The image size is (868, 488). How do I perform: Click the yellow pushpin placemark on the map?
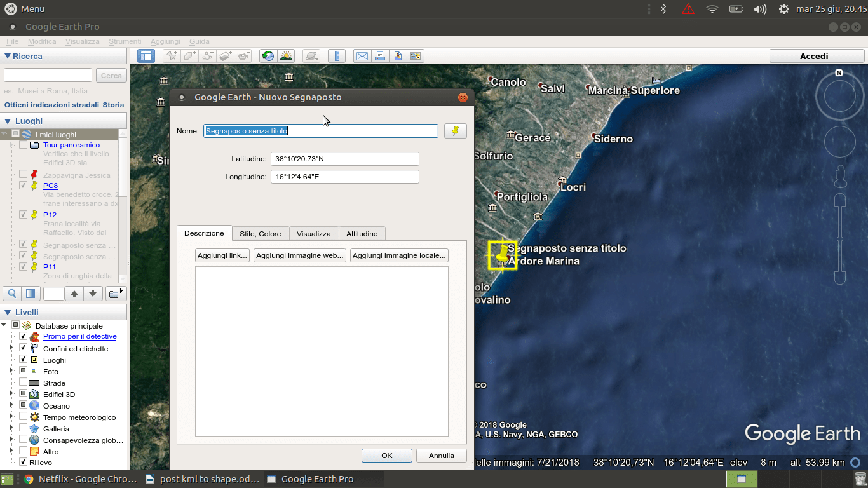(x=503, y=255)
